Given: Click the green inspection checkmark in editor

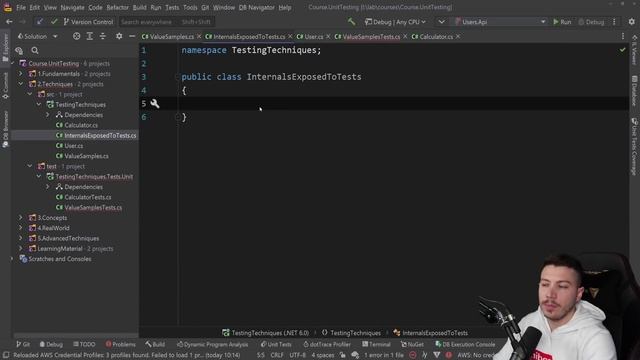Looking at the screenshot, I should [x=622, y=50].
